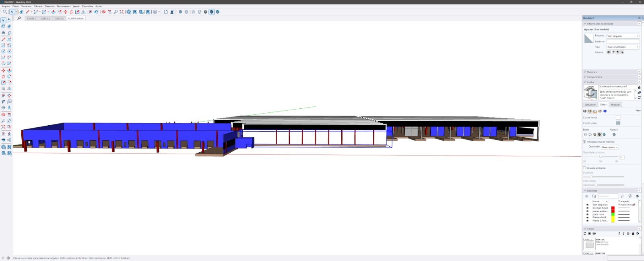
Task: Expand the Materiais panel
Action: pyautogui.click(x=592, y=72)
